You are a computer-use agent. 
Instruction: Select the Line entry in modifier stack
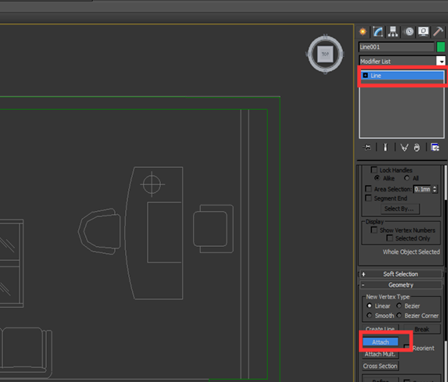click(x=402, y=76)
